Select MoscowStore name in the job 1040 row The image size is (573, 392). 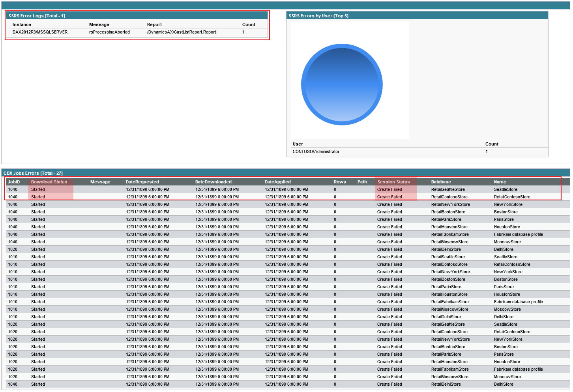[507, 242]
